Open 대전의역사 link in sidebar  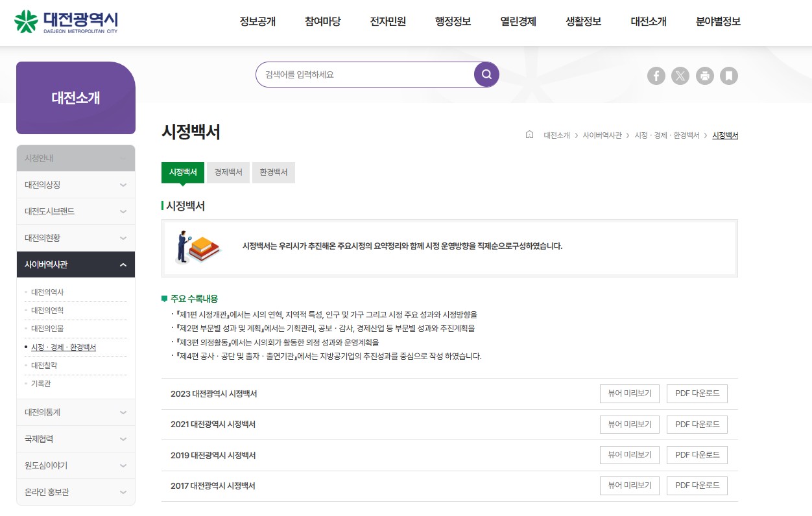coord(47,292)
